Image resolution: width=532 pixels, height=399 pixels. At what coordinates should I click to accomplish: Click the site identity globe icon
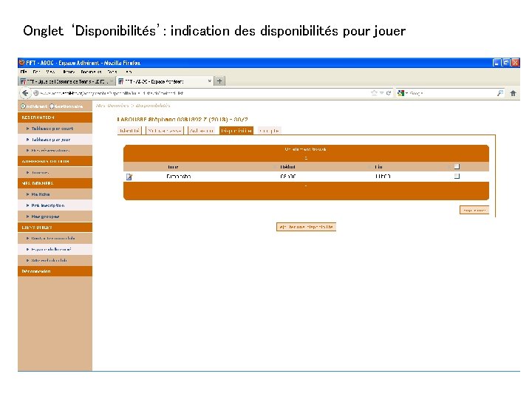(35, 93)
